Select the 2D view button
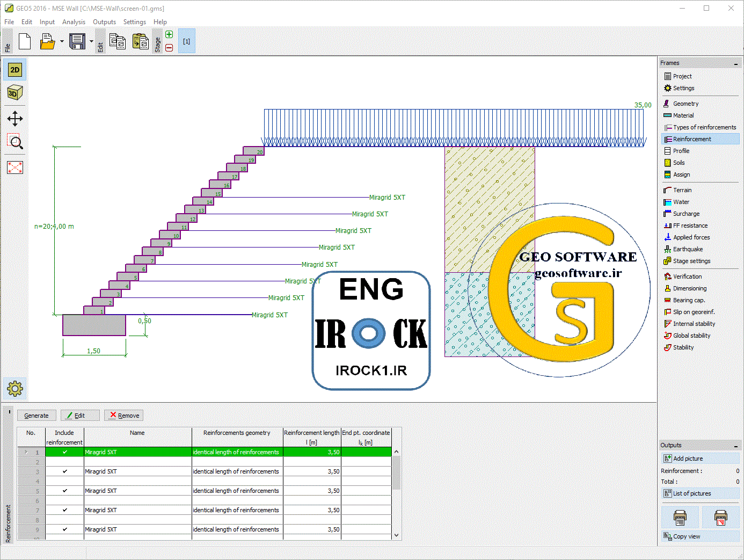The height and width of the screenshot is (560, 744). point(15,70)
